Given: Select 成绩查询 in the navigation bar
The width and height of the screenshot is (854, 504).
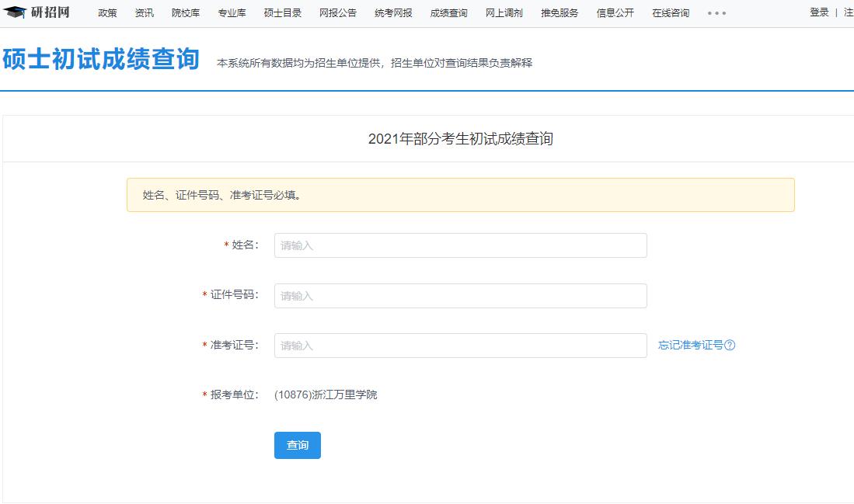Looking at the screenshot, I should pos(448,13).
